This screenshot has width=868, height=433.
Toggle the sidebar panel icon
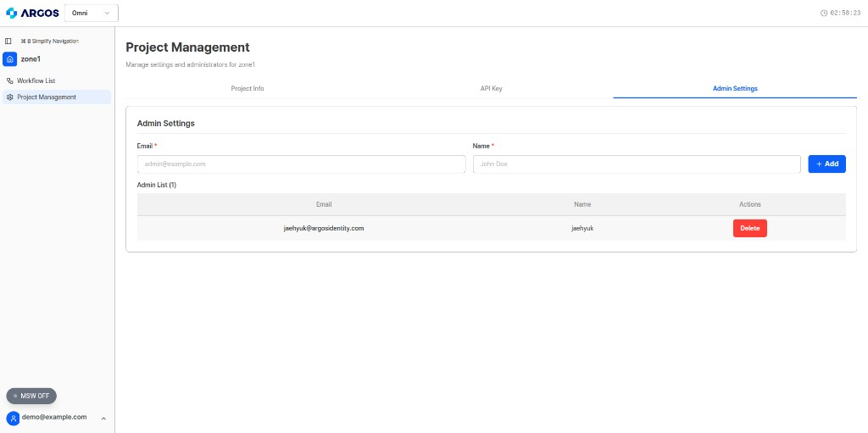coord(8,41)
